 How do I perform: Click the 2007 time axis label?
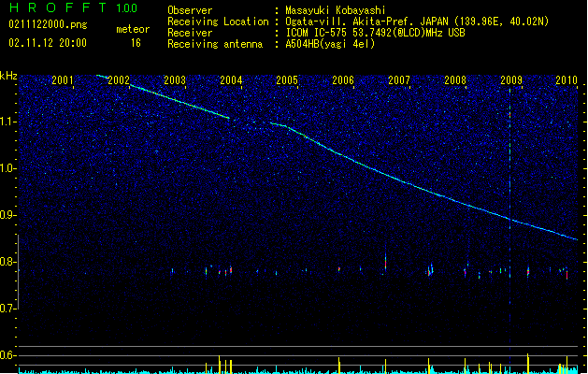coord(399,79)
